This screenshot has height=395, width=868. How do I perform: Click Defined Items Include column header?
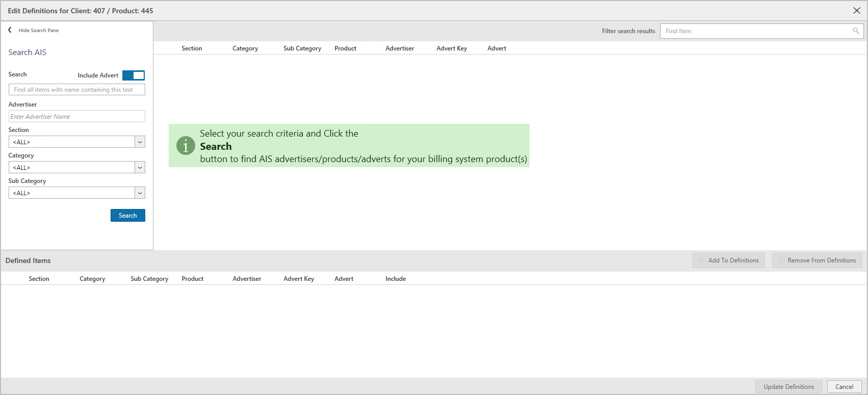pyautogui.click(x=396, y=279)
